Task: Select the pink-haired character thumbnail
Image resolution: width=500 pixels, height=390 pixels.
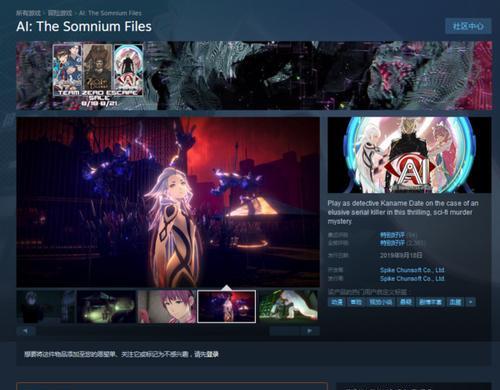Action: (167, 307)
